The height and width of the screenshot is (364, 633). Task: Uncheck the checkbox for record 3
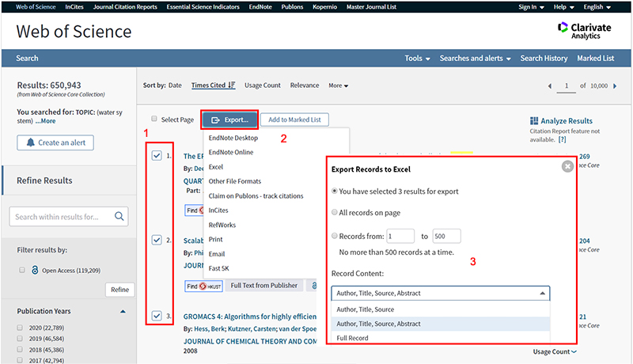(x=157, y=316)
